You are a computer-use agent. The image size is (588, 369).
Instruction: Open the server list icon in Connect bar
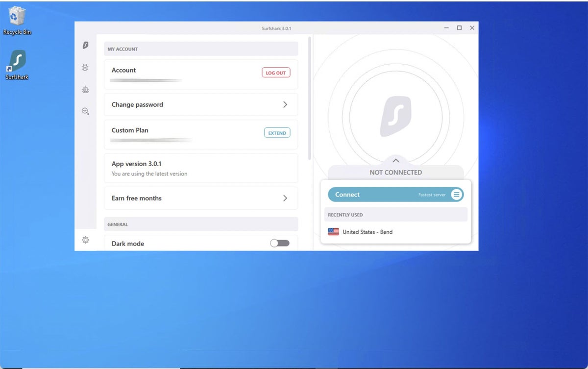[x=456, y=195]
